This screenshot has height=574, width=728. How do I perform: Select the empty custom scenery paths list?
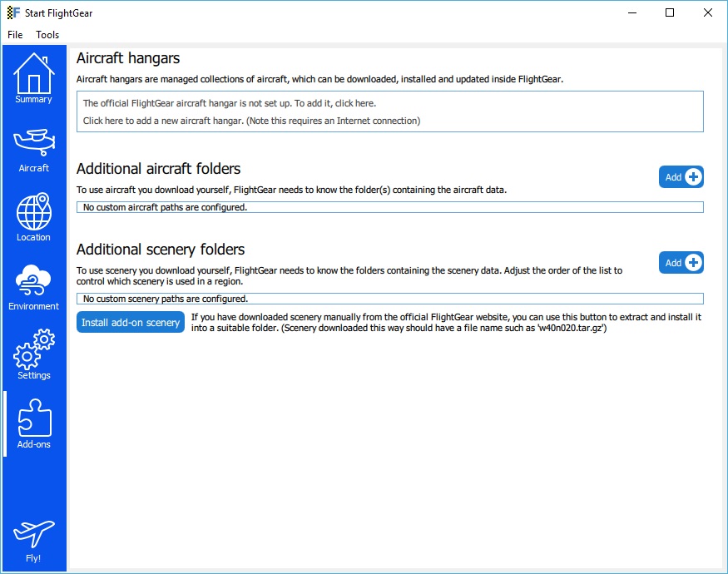click(x=389, y=299)
